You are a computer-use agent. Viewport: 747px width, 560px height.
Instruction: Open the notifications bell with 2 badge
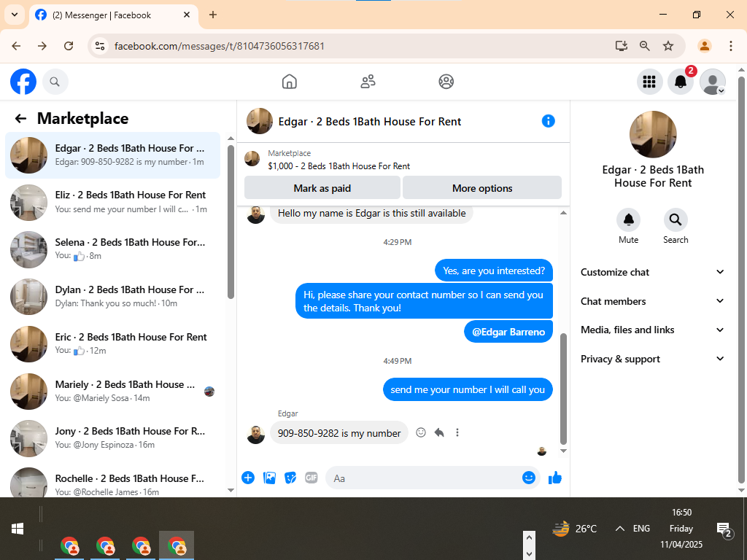pos(681,82)
